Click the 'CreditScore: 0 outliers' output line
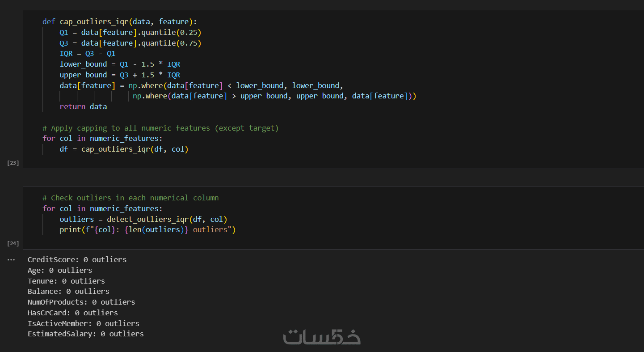644x352 pixels. (77, 259)
